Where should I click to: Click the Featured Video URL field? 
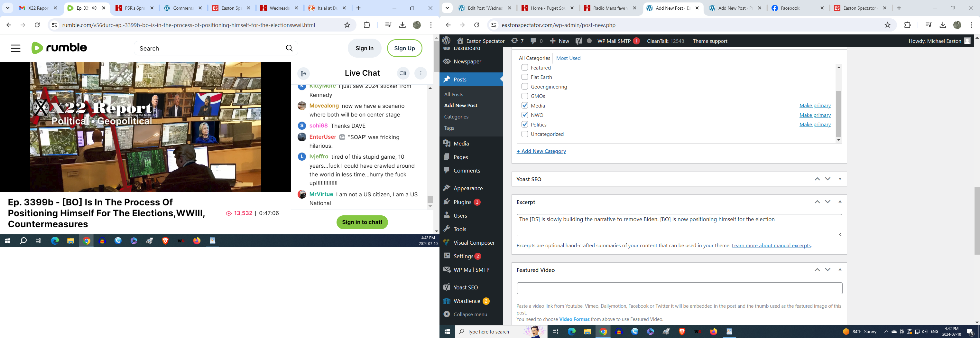point(679,288)
